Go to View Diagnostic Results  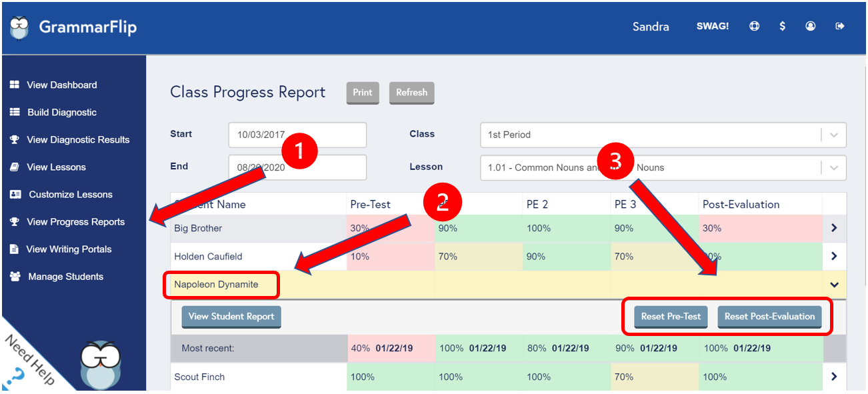78,139
